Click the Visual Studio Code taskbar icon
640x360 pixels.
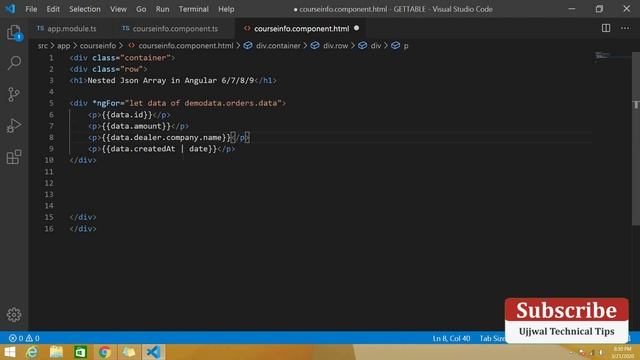[x=153, y=352]
